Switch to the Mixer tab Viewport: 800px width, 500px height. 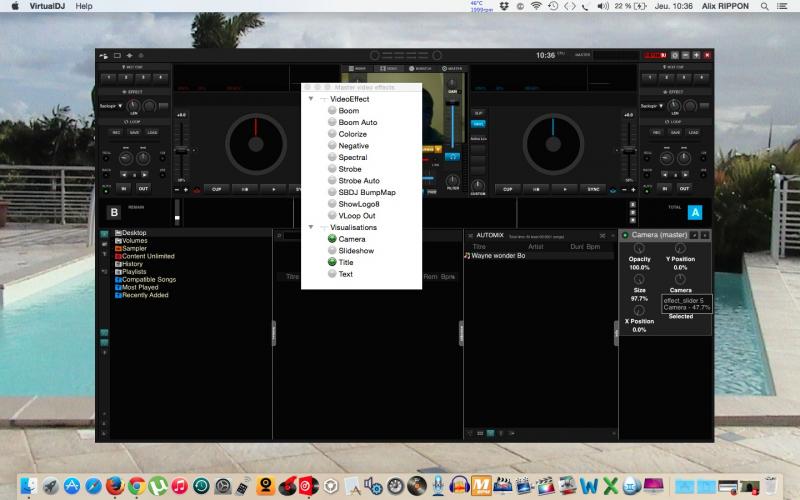pos(357,68)
